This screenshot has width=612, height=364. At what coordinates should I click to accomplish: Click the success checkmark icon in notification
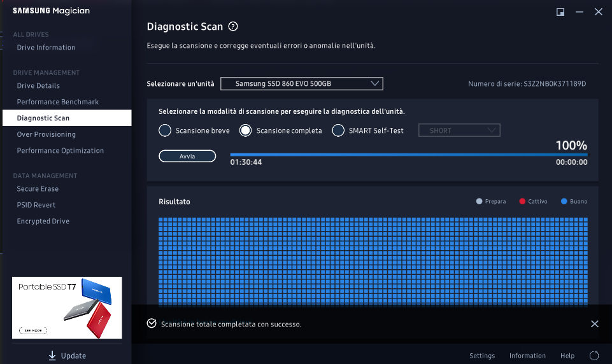point(152,323)
